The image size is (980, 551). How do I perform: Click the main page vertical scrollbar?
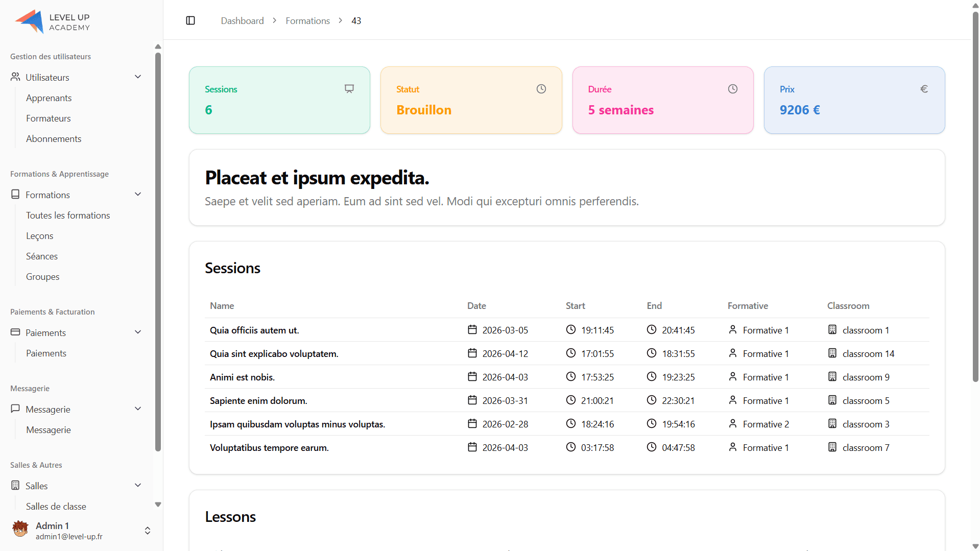pos(975,204)
